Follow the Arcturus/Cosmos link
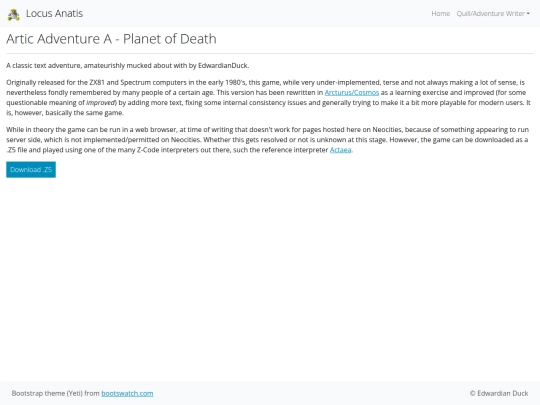 click(x=352, y=93)
